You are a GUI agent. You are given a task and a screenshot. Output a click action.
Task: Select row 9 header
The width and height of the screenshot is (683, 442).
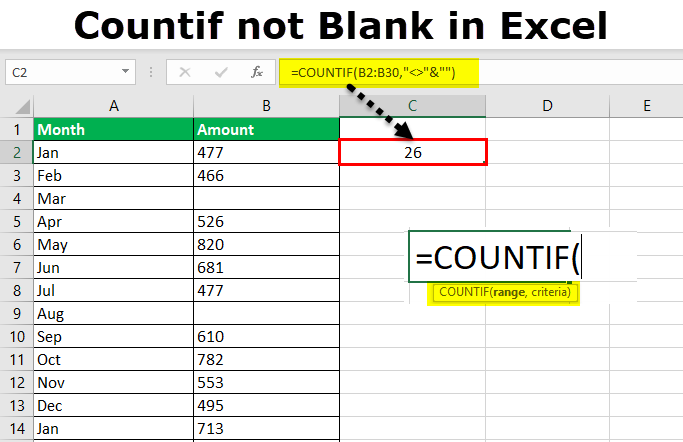(x=17, y=314)
